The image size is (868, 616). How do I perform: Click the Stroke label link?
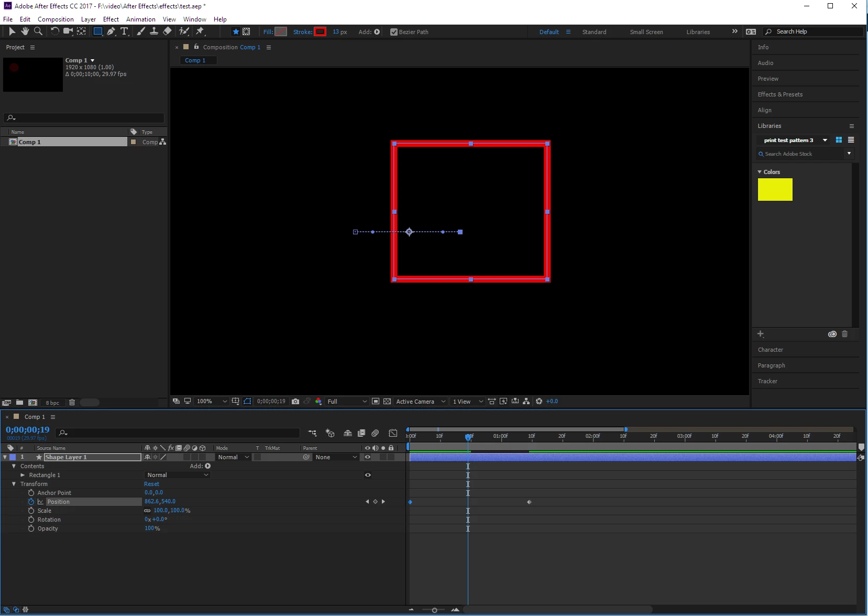(302, 32)
